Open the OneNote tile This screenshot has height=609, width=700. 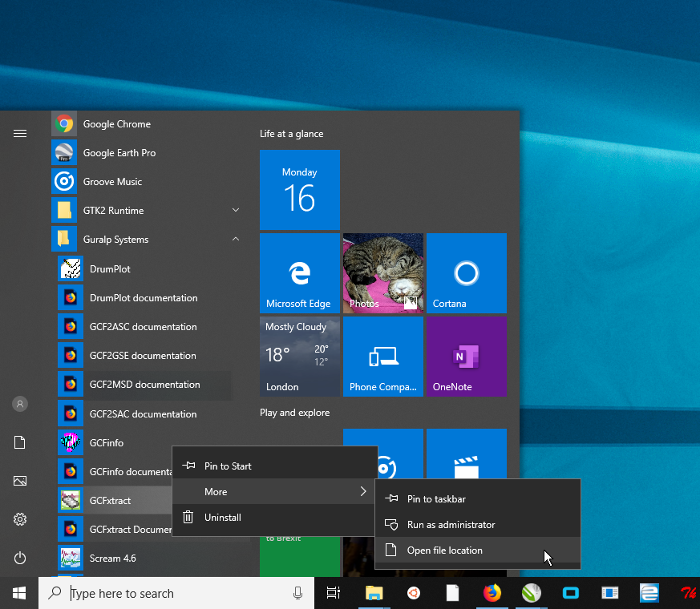click(x=467, y=357)
